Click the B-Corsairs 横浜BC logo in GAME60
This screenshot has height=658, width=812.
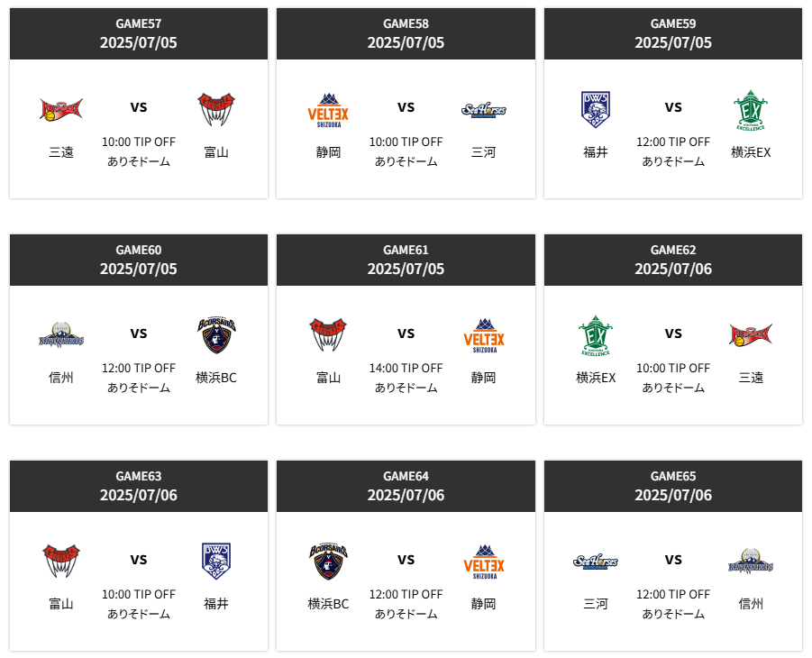pos(216,335)
